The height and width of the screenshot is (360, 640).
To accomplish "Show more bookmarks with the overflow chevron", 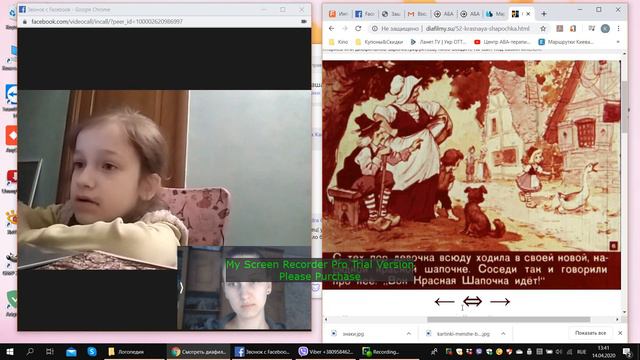I will [618, 42].
